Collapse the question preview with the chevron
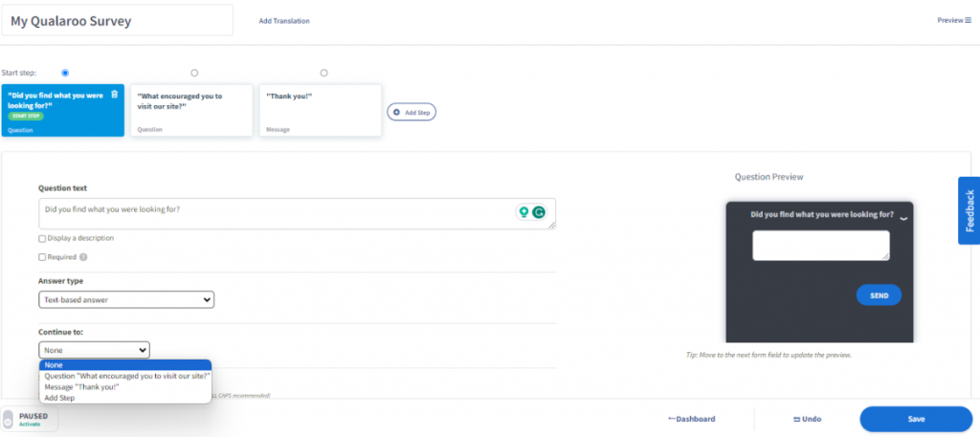The image size is (980, 437). click(903, 218)
